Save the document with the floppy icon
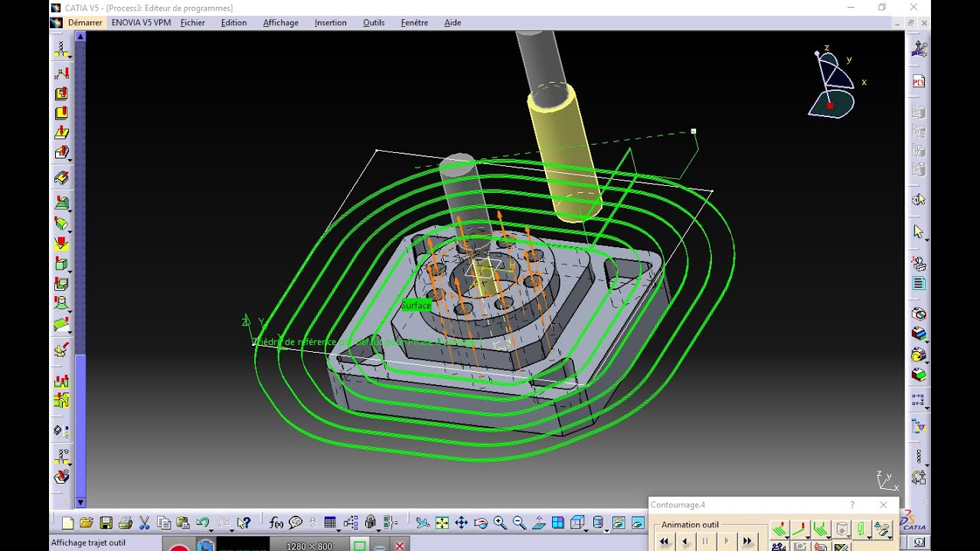The height and width of the screenshot is (551, 980). (x=106, y=523)
